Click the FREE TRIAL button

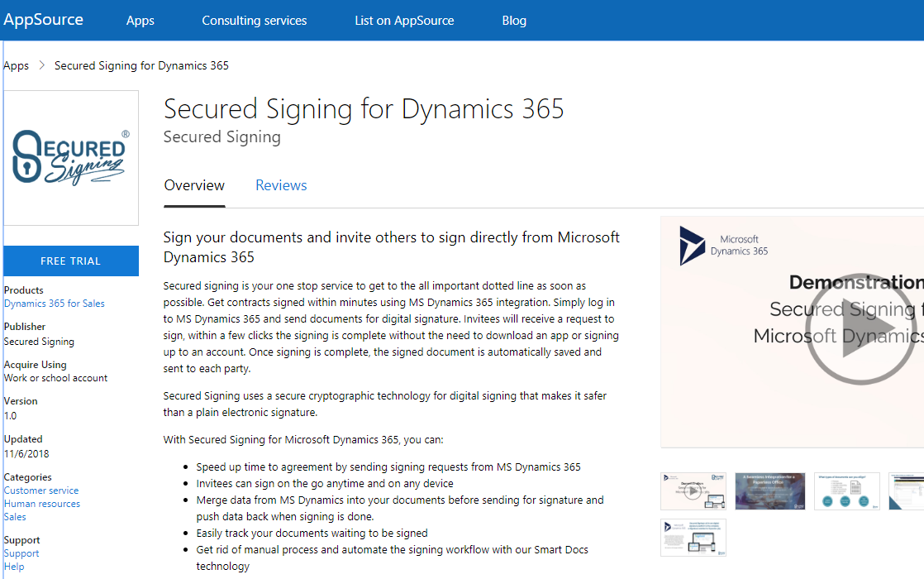click(x=71, y=261)
